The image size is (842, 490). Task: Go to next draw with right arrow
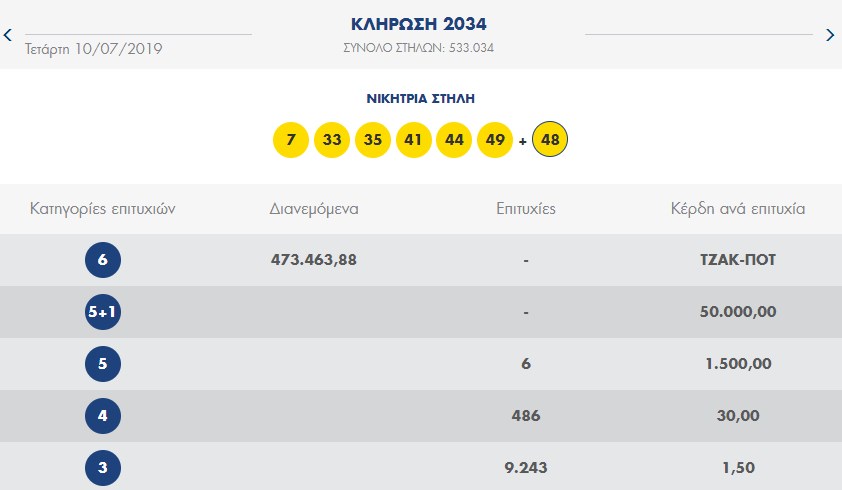[x=830, y=35]
